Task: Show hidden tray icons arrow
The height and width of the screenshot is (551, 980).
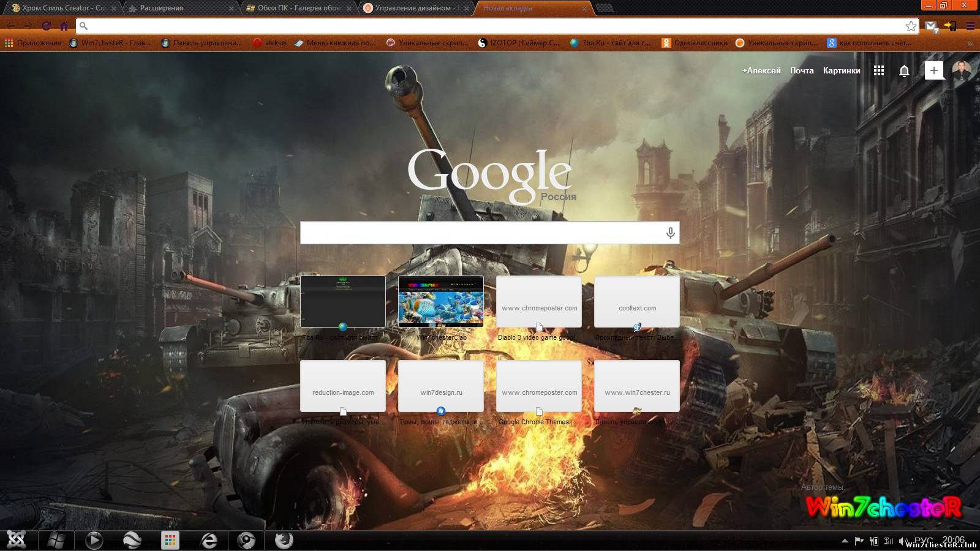Action: click(x=845, y=541)
